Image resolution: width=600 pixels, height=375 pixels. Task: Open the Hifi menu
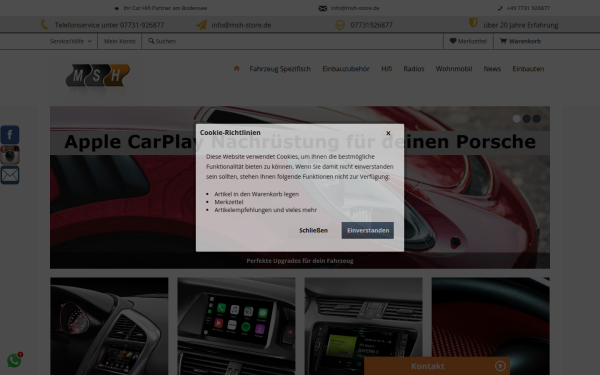386,69
